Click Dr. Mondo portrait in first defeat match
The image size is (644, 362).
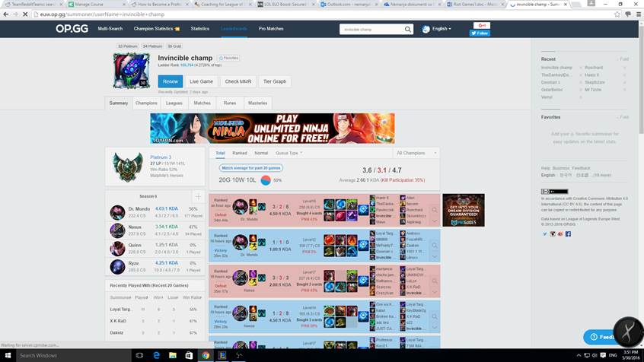pyautogui.click(x=241, y=206)
